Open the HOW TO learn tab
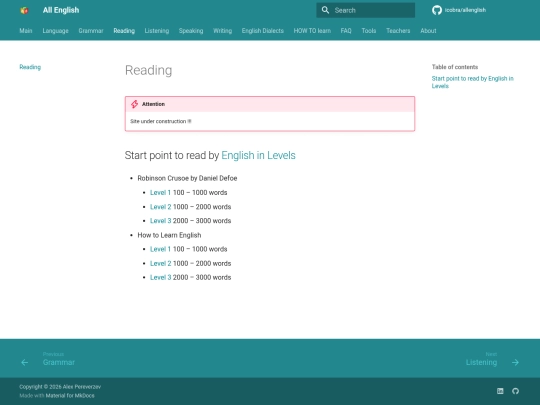Viewport: 540px width, 405px height. click(x=312, y=31)
